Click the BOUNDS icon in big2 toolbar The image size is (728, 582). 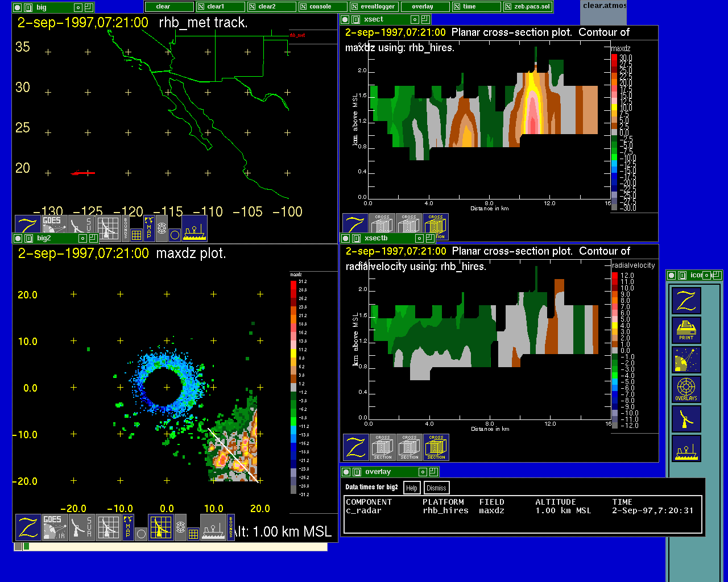pos(231,527)
